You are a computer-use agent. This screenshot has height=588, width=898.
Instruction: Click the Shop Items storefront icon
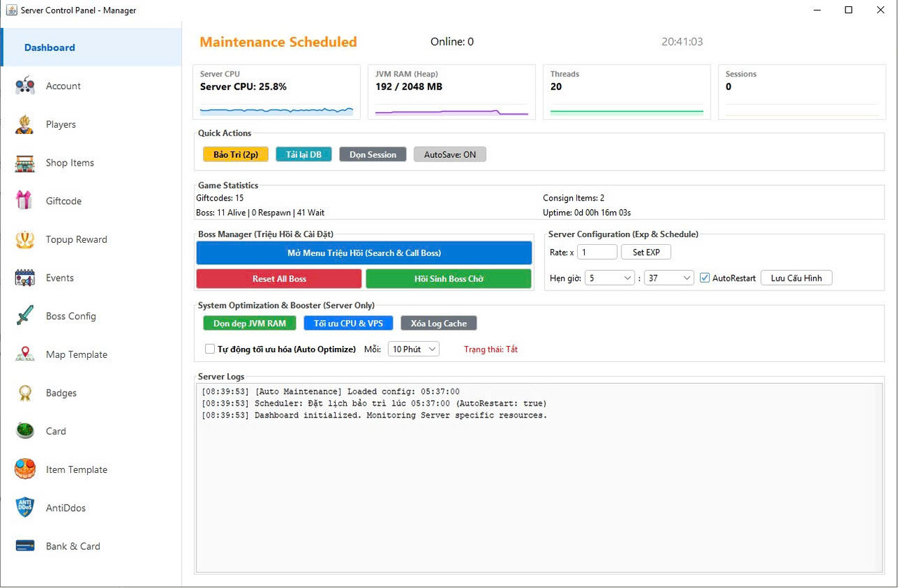click(25, 163)
